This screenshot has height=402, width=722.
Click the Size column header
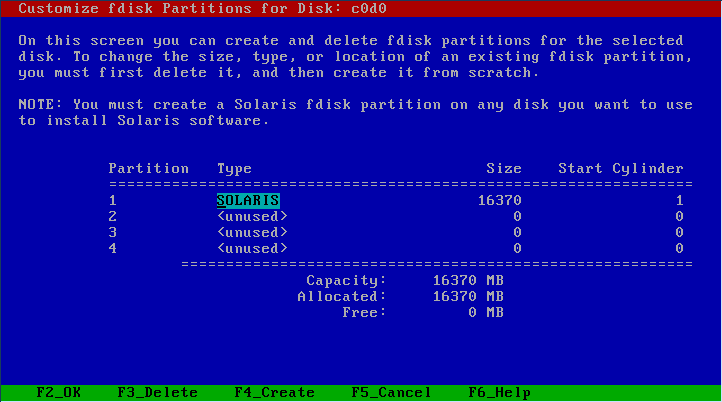[504, 168]
